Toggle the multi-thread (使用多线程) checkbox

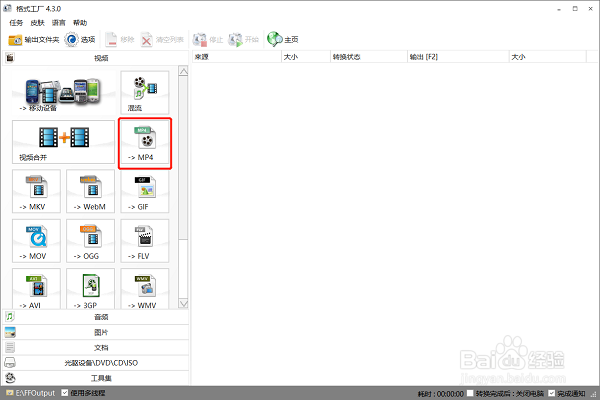click(65, 393)
